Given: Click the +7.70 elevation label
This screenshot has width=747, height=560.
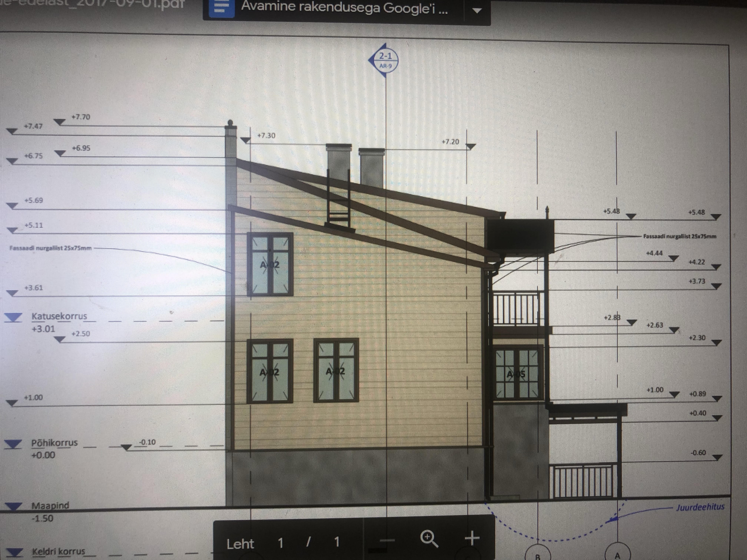Looking at the screenshot, I should (81, 117).
